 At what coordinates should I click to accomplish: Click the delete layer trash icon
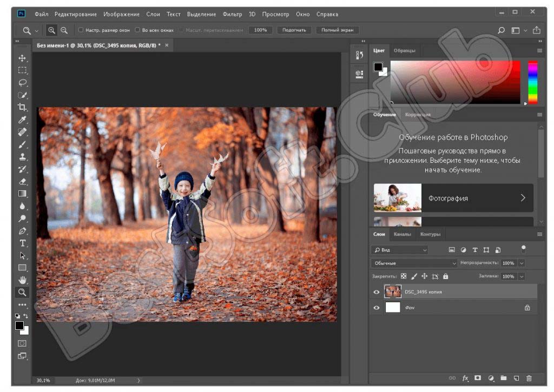pyautogui.click(x=529, y=378)
